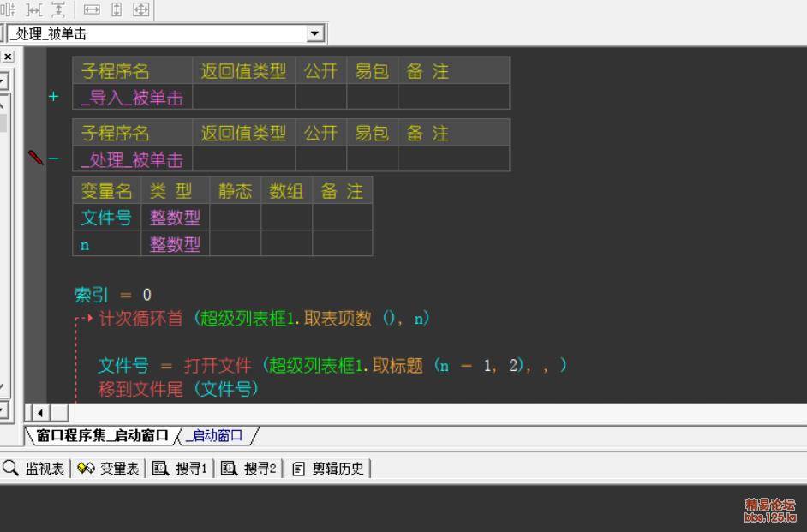The image size is (807, 532).
Task: Switch to the 窗口程序集_启动窗口 tab
Action: point(102,435)
